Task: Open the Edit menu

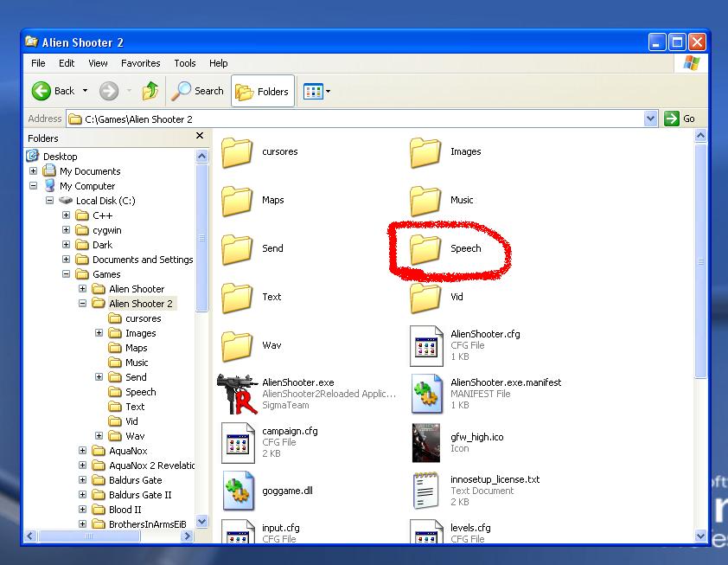Action: [x=67, y=63]
